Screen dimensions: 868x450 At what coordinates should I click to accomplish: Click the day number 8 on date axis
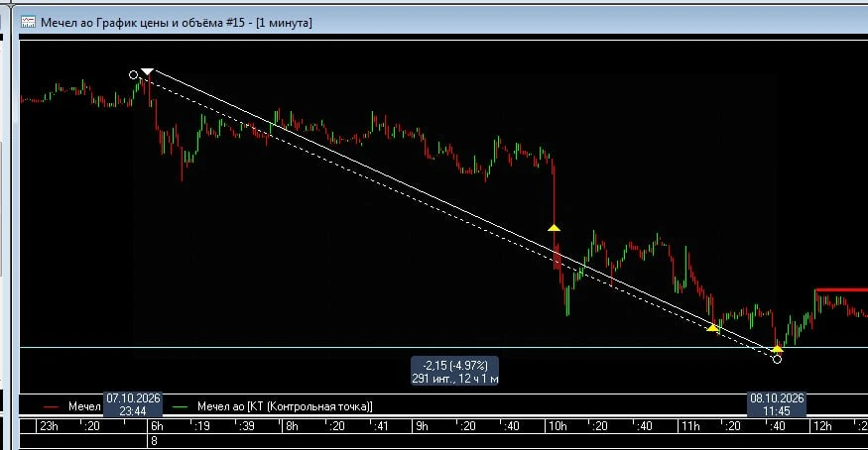(154, 441)
